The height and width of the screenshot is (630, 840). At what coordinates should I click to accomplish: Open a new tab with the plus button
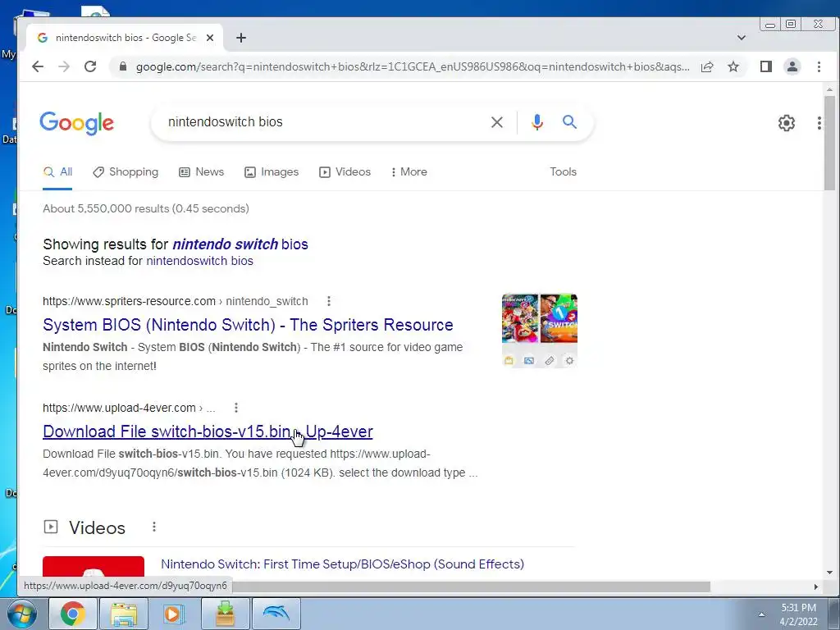tap(241, 38)
